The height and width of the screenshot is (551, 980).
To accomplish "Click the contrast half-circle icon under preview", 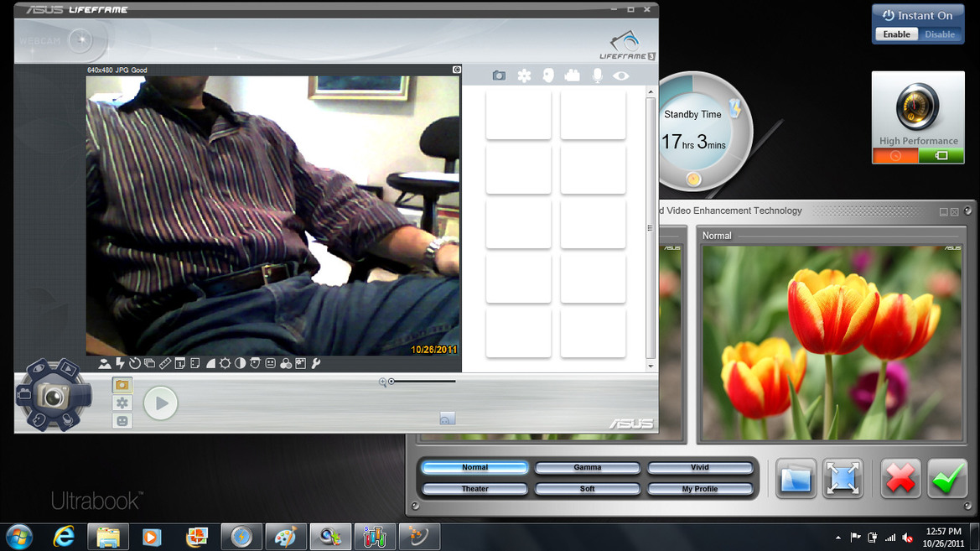I will [x=240, y=363].
